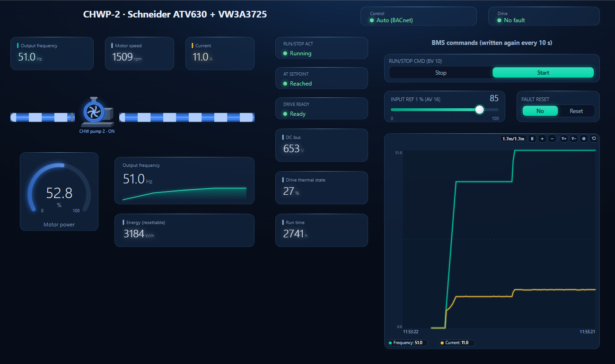
Task: Click the INPUT REF 1 % slider handle
Action: tap(480, 110)
